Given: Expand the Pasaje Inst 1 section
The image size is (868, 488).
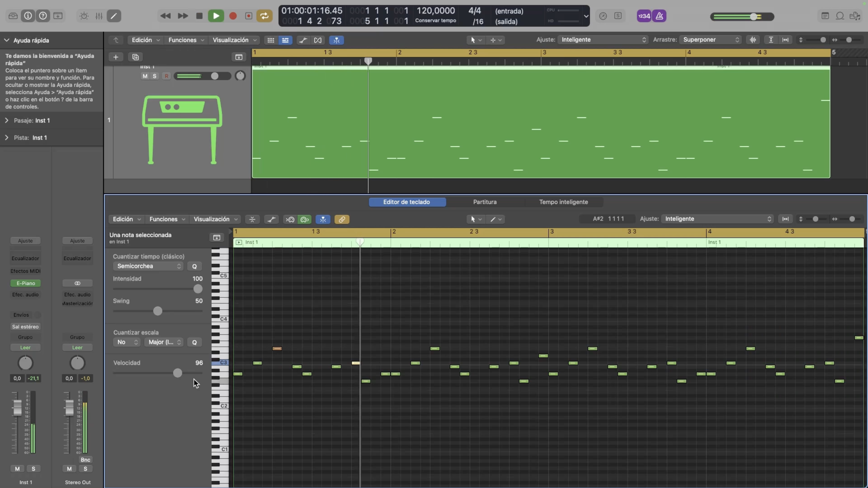Looking at the screenshot, I should pos(7,120).
